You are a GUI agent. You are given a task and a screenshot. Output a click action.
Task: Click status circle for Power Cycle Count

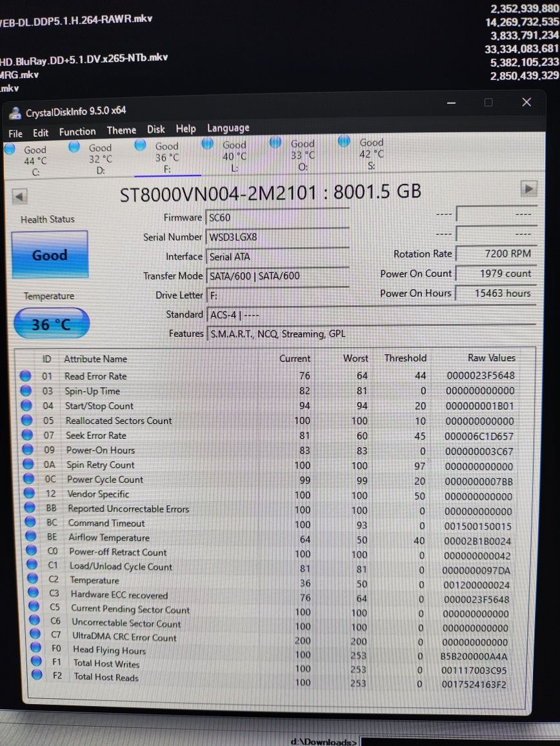point(28,478)
